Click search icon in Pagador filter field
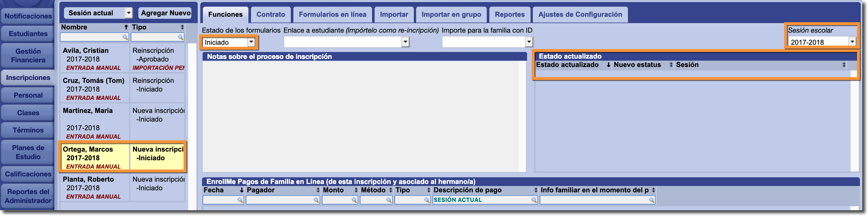The height and width of the screenshot is (216, 868). [316, 200]
